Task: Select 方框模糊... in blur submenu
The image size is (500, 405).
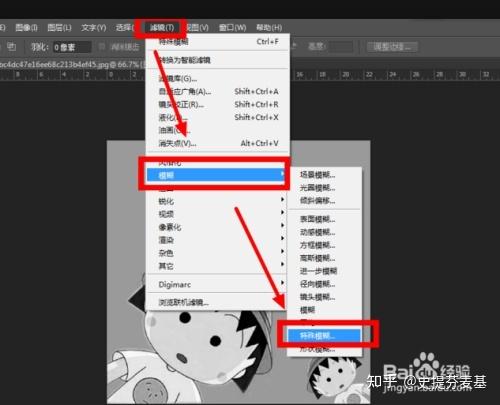Action: (324, 245)
